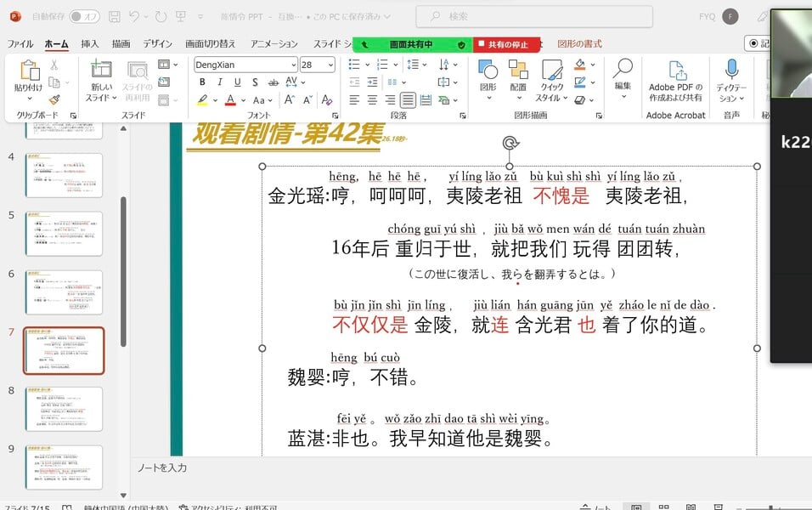Insert a new slide with 新しいスライド
812x510 pixels.
[x=101, y=82]
